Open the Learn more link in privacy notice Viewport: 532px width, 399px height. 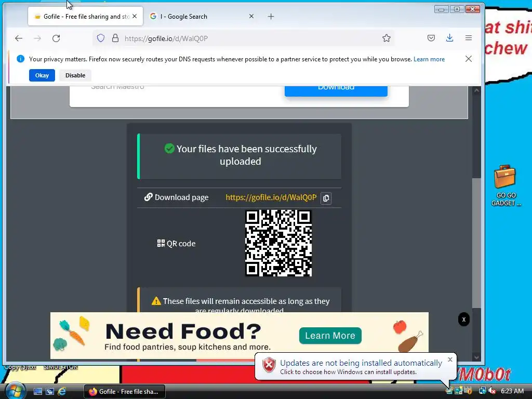tap(429, 59)
